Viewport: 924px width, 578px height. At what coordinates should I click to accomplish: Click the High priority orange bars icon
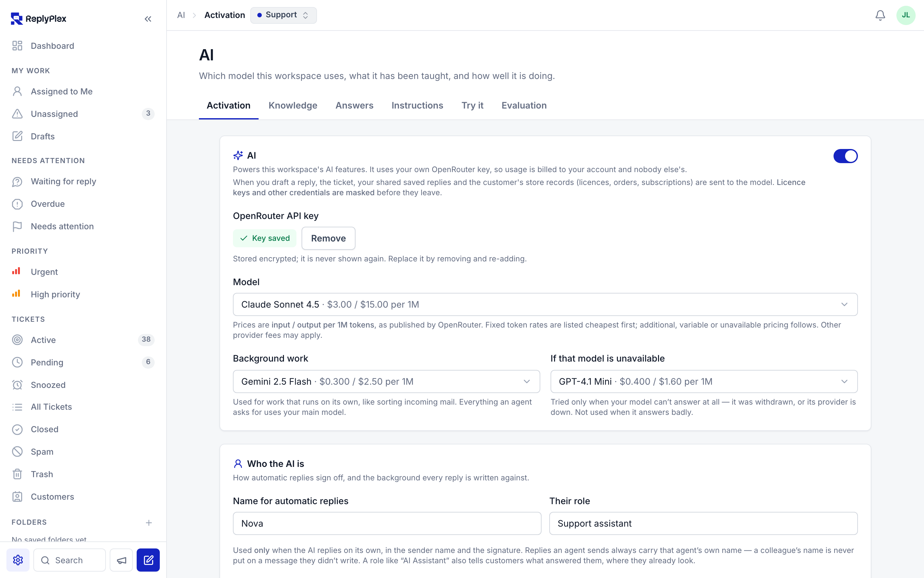pos(16,294)
